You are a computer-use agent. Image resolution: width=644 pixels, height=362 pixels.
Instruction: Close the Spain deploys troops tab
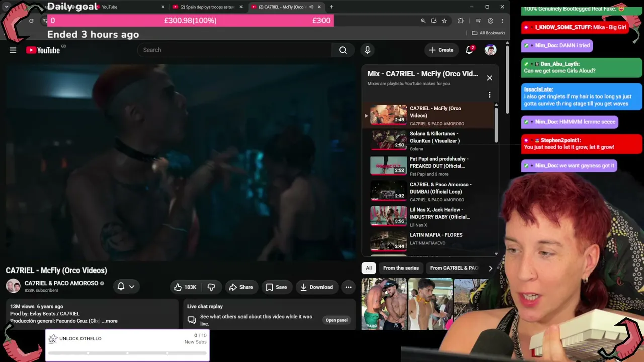coord(241,7)
